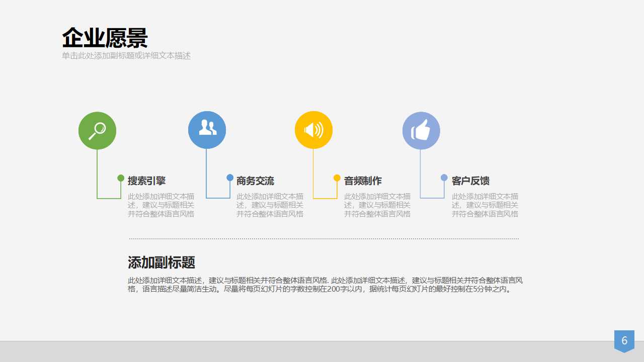Click the green magnifier search icon
Viewport: 644px width, 362px height.
(97, 130)
